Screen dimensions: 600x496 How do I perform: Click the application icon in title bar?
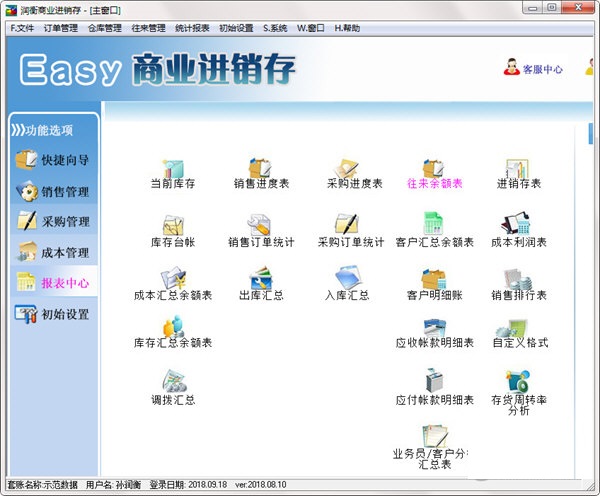point(11,10)
